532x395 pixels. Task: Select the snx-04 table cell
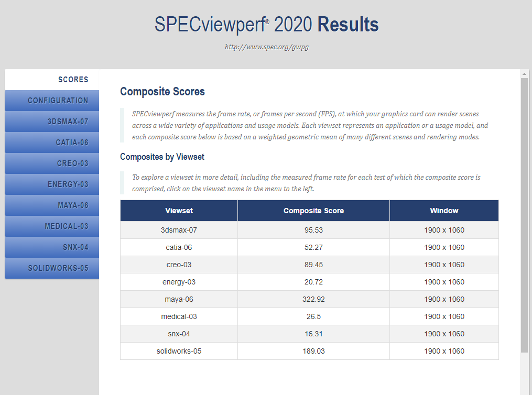179,334
